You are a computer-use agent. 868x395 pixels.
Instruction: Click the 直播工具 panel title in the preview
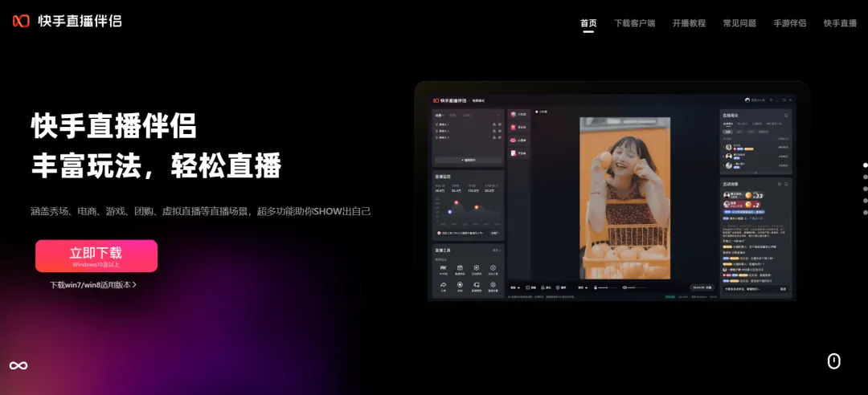tap(444, 250)
